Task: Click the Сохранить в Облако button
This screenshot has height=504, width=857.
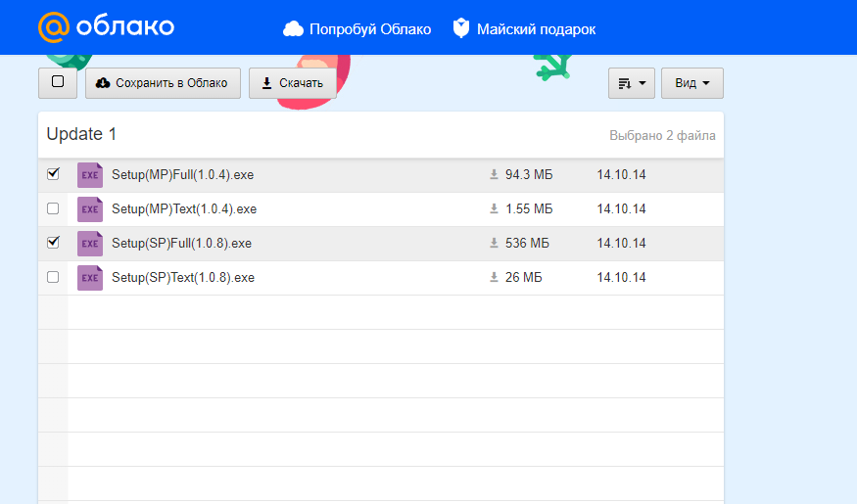Action: pyautogui.click(x=163, y=83)
